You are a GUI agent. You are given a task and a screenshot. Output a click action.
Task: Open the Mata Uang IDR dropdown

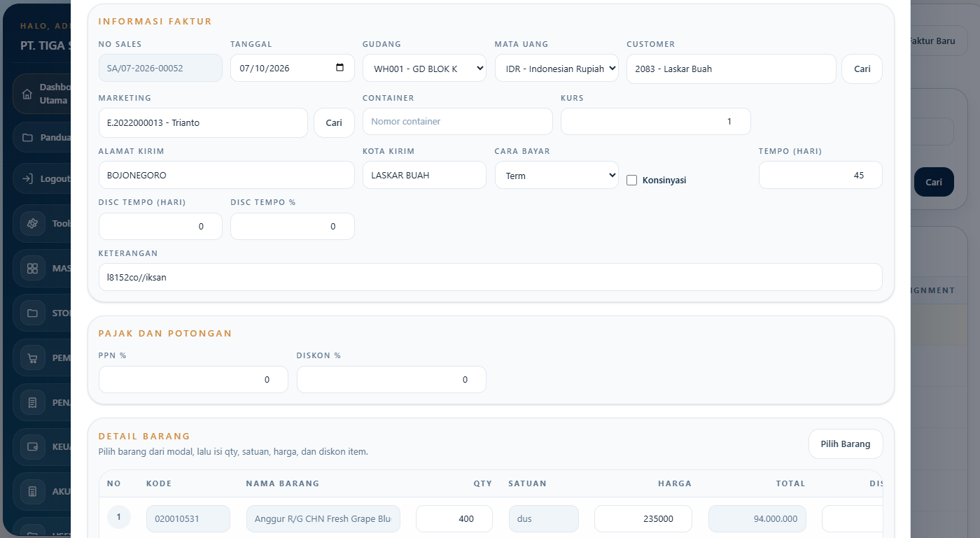(556, 69)
